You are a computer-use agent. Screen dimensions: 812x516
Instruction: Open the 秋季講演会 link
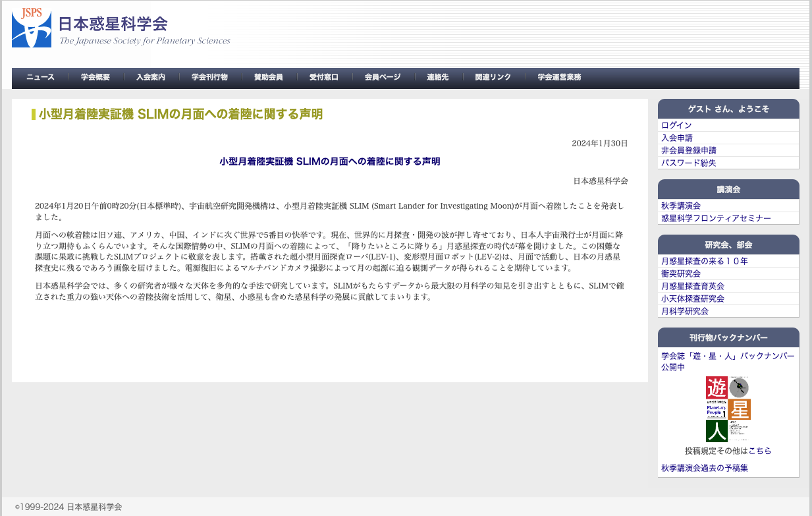[x=681, y=206]
